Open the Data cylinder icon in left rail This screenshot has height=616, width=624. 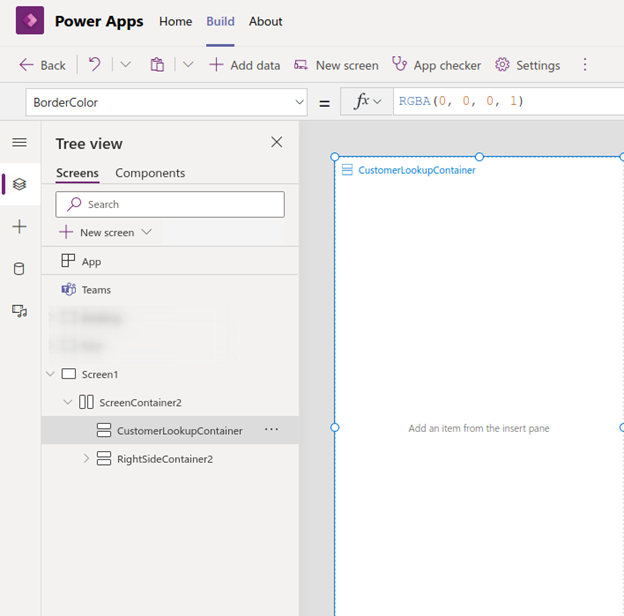(x=19, y=269)
